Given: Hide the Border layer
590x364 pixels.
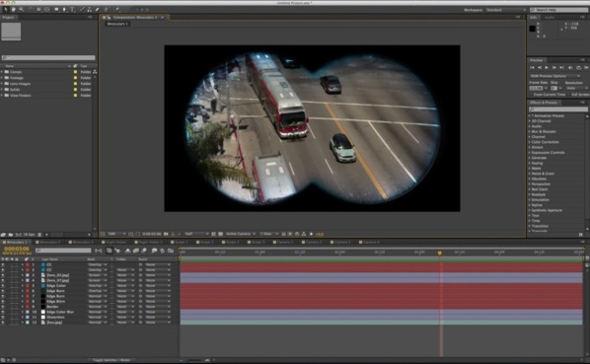Looking at the screenshot, I should [3, 307].
